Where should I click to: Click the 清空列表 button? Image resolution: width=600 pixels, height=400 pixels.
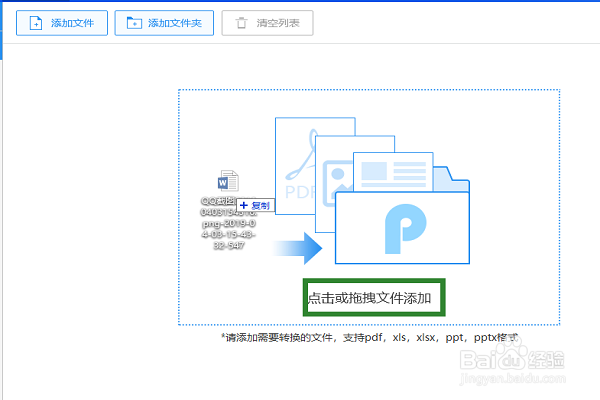tap(267, 23)
